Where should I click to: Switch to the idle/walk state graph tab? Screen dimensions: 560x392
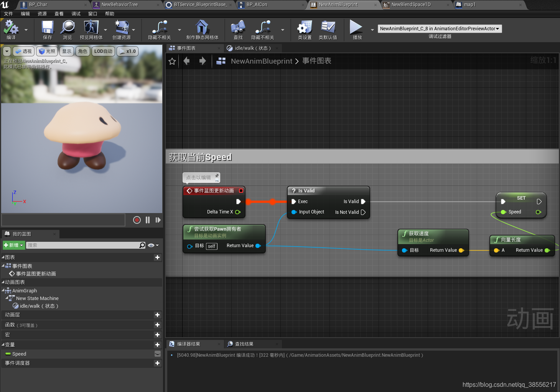[x=253, y=48]
